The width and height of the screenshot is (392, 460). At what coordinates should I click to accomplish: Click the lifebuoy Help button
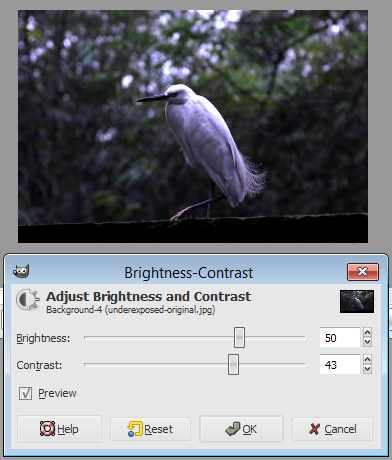click(59, 429)
